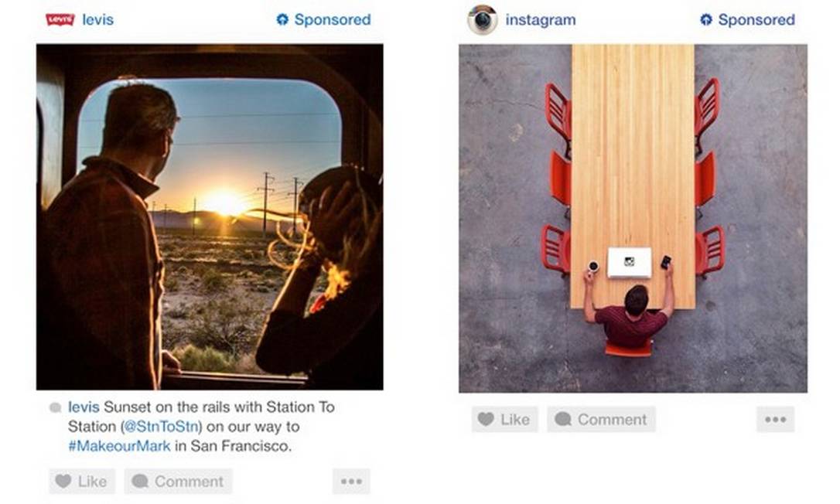Click the speech bubble icon in right Comment button

pos(562,420)
